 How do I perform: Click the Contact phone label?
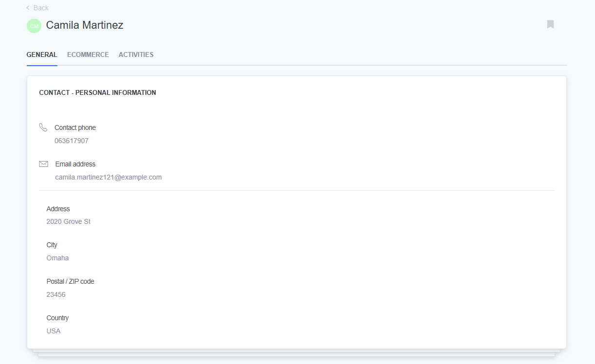[75, 128]
